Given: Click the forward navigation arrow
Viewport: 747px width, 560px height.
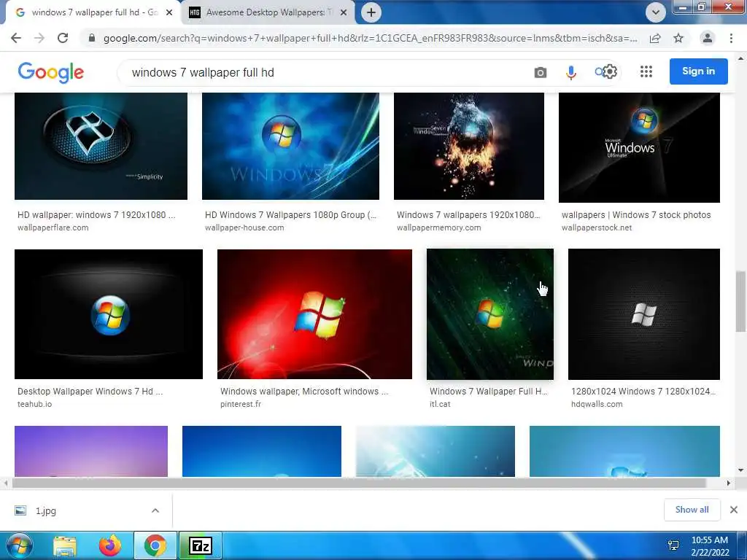Looking at the screenshot, I should coord(39,38).
